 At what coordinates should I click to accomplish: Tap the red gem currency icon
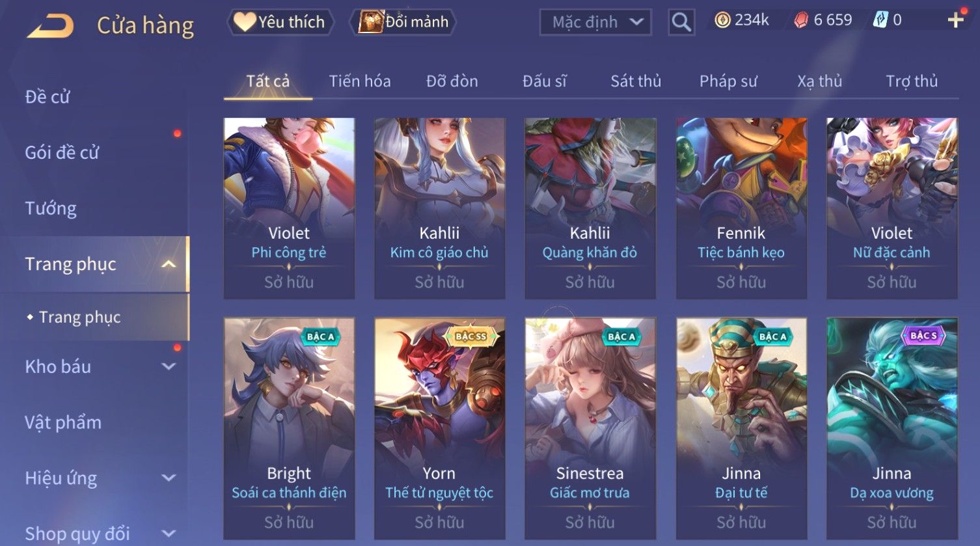tap(801, 20)
